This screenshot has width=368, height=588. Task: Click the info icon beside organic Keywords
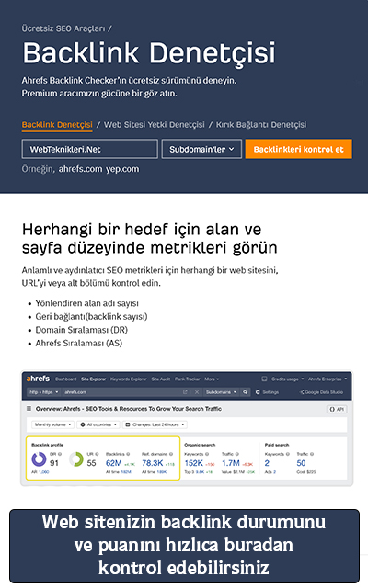tap(206, 454)
